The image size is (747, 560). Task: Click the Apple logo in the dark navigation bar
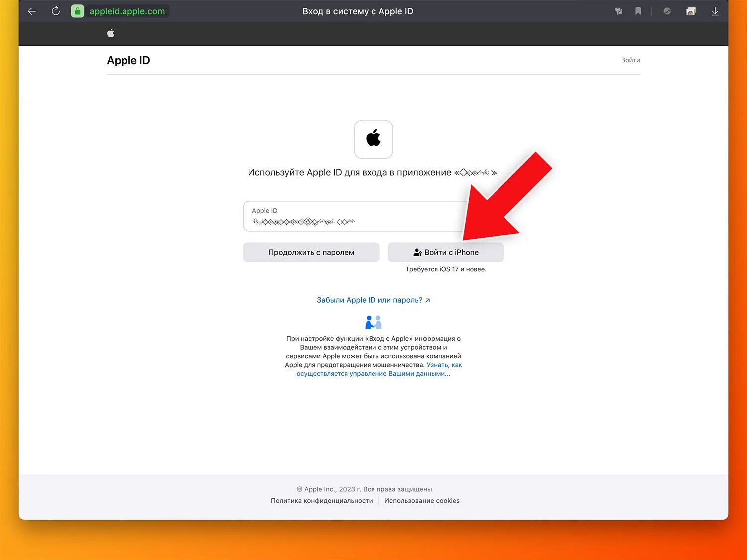(111, 33)
